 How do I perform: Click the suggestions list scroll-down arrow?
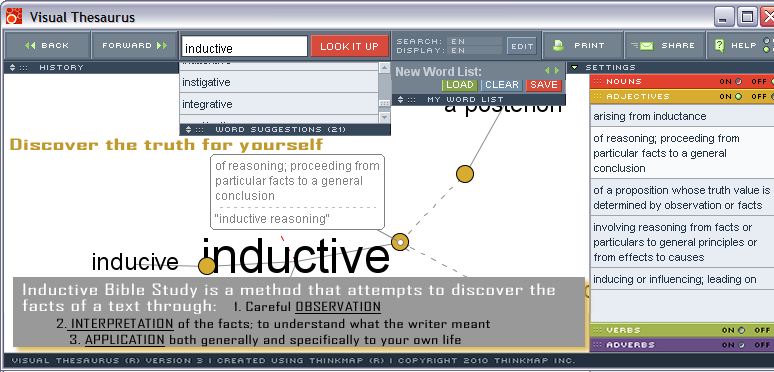tap(385, 117)
